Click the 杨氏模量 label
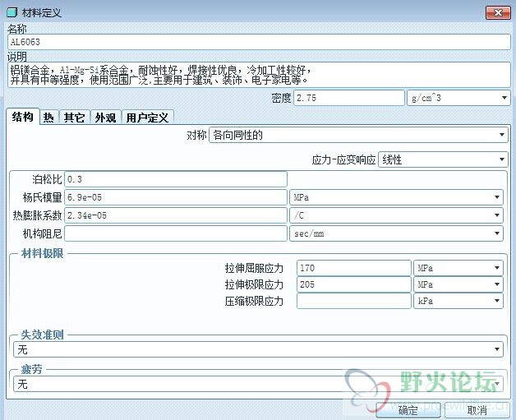This screenshot has height=420, width=516. tap(42, 197)
